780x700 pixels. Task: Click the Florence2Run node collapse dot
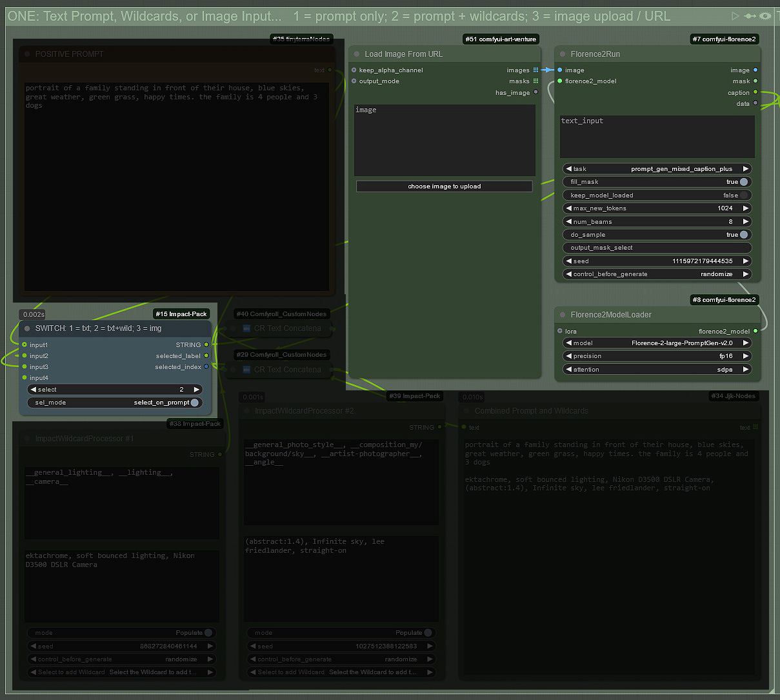(x=562, y=54)
